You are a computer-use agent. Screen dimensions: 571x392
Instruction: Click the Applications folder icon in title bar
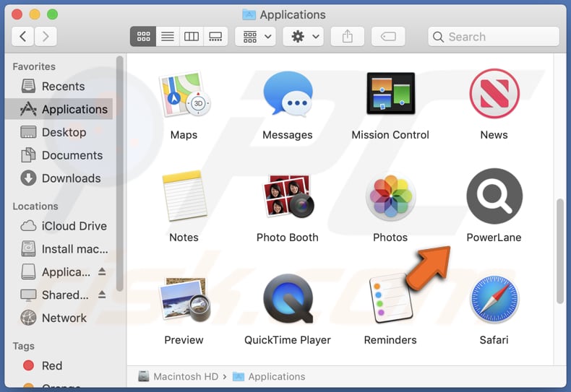(249, 14)
